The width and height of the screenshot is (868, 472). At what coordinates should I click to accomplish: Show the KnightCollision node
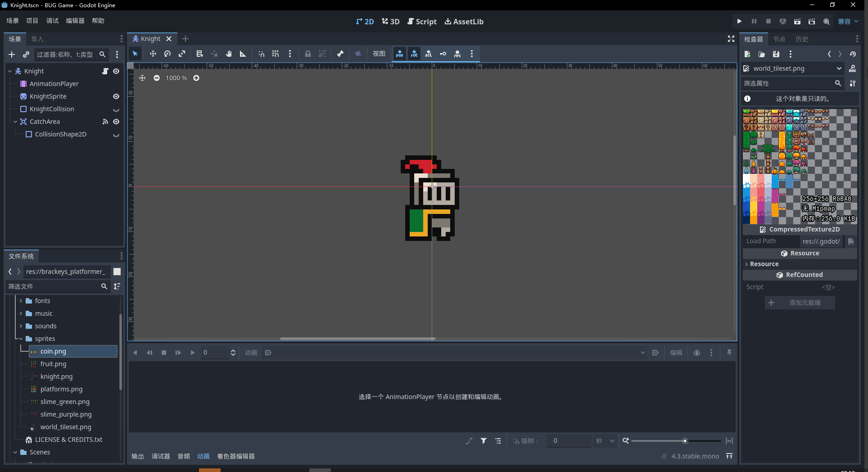[x=116, y=109]
